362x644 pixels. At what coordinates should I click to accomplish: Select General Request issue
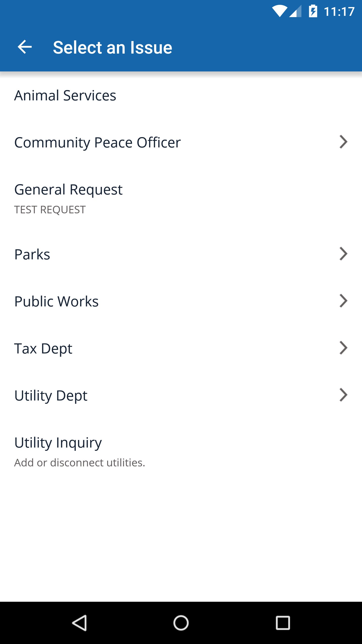181,198
